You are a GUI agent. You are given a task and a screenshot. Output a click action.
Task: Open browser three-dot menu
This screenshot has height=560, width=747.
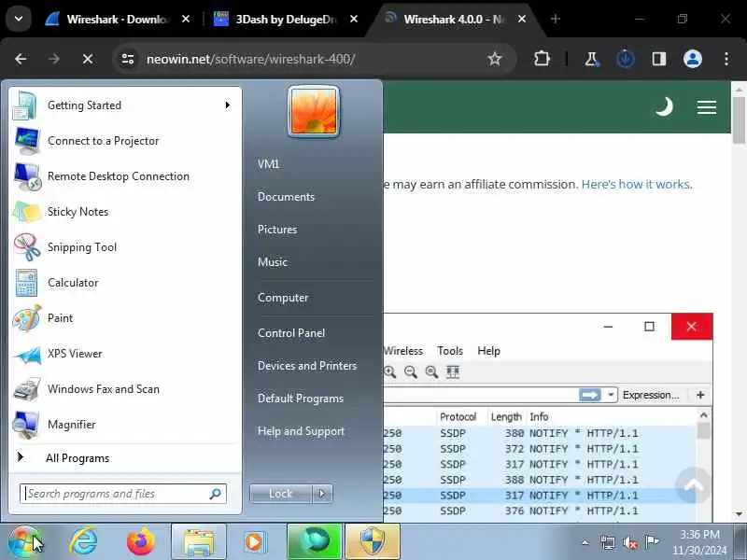726,59
